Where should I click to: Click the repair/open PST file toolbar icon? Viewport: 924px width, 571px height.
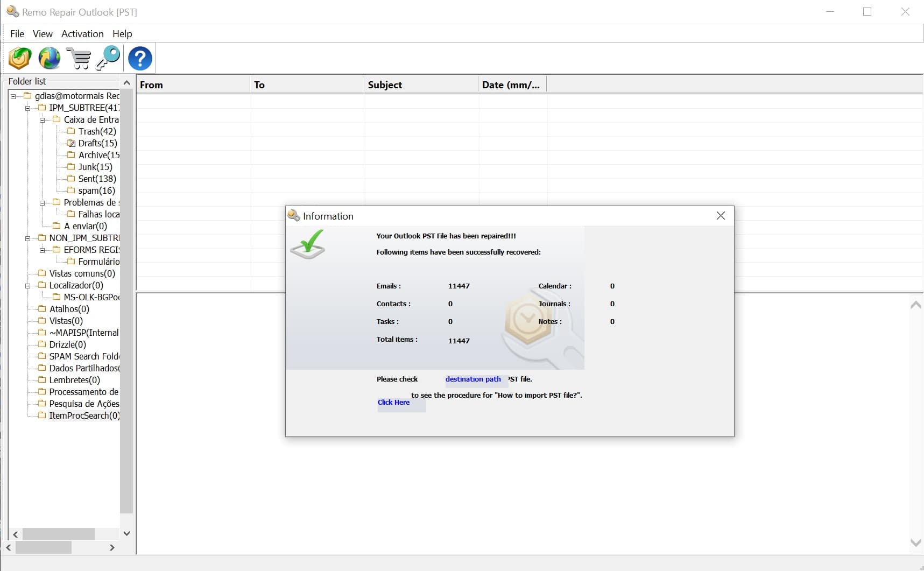point(20,58)
